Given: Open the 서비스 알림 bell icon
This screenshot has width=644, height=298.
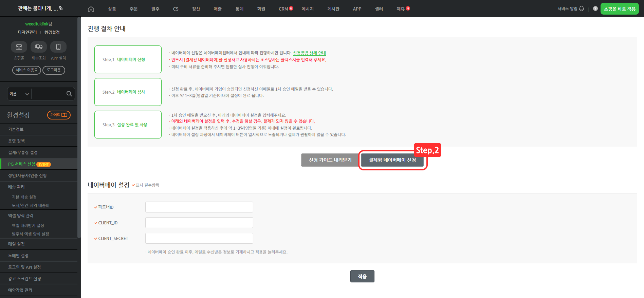Looking at the screenshot, I should (x=582, y=8).
